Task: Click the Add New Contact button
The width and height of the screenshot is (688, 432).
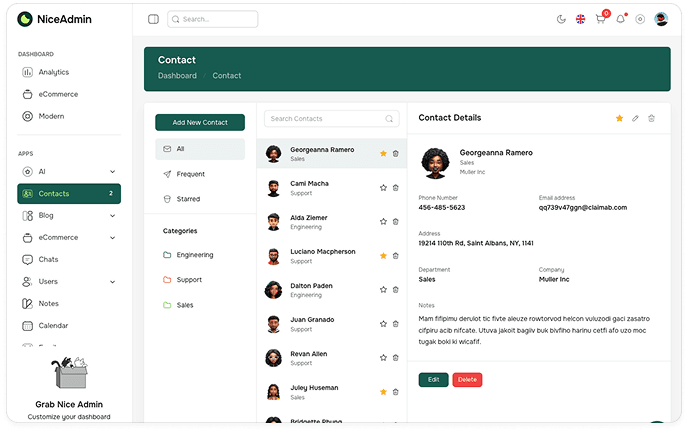Action: (x=200, y=122)
